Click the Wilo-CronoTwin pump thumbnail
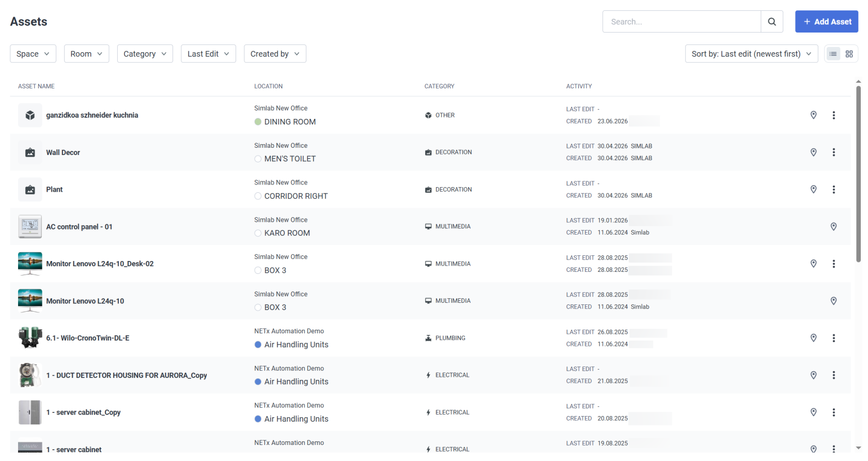This screenshot has height=461, width=868. [x=30, y=338]
